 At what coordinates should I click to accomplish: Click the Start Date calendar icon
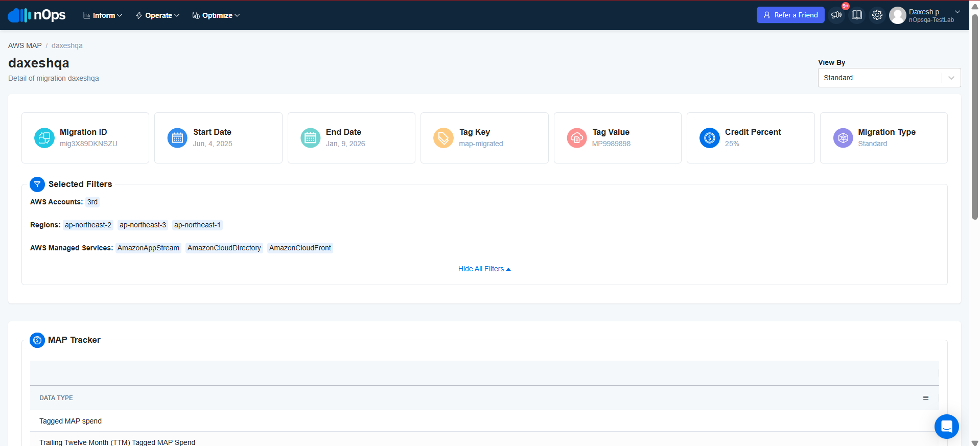tap(177, 138)
